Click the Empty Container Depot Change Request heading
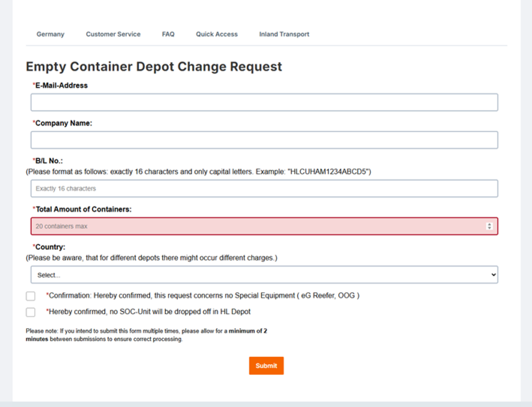The height and width of the screenshot is (407, 532). (154, 66)
